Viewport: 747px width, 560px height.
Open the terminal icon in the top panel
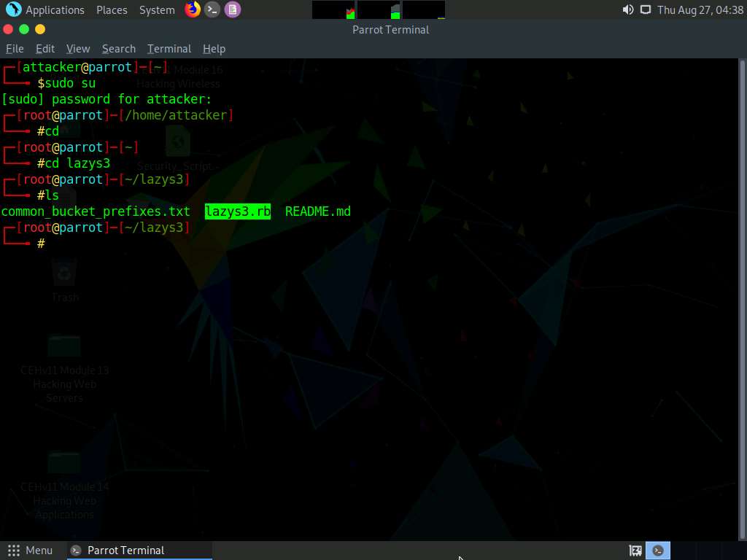coord(212,9)
